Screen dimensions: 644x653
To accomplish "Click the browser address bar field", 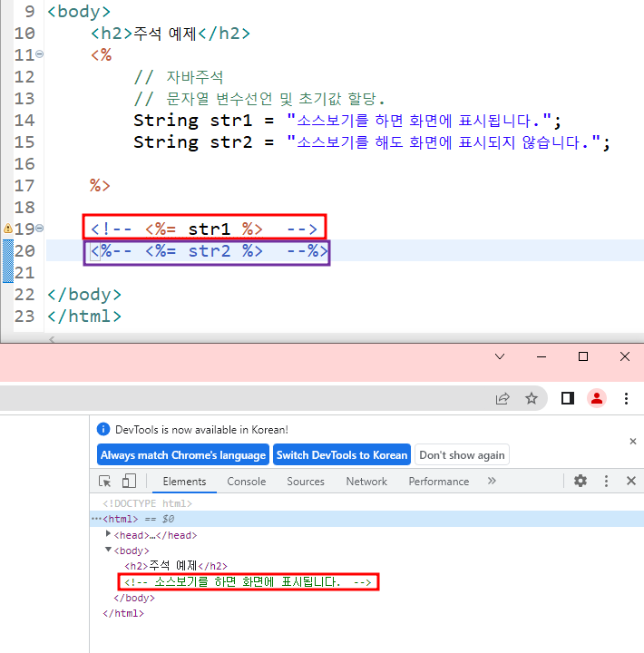I will pos(273,398).
